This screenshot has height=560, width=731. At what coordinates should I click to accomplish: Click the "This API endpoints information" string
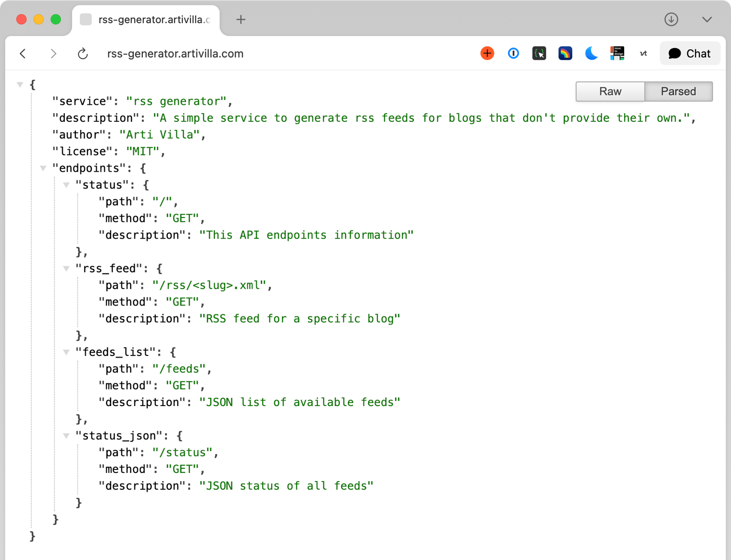(307, 235)
